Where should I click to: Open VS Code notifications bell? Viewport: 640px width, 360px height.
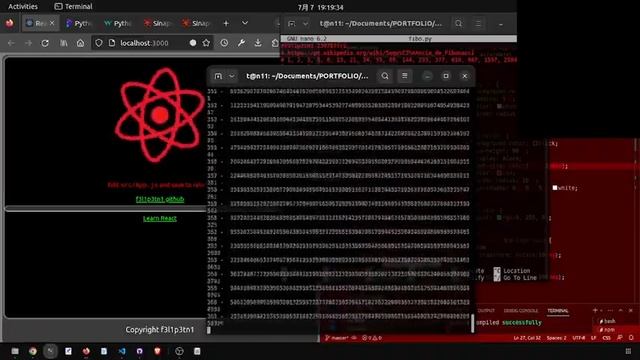click(x=631, y=338)
